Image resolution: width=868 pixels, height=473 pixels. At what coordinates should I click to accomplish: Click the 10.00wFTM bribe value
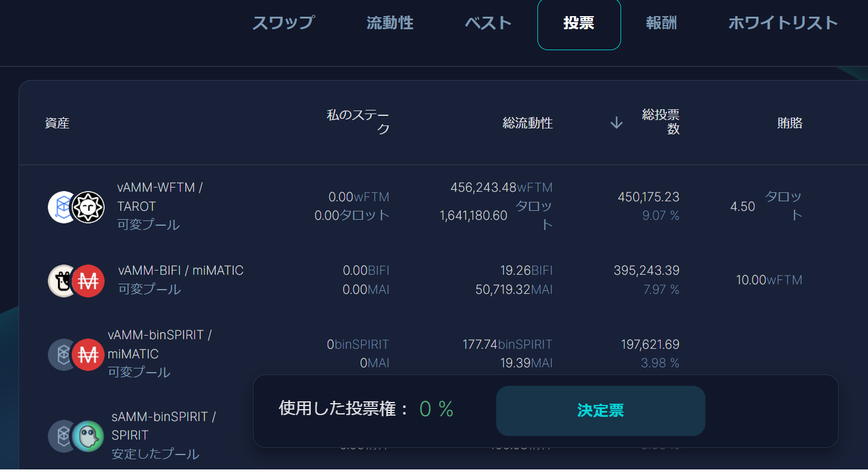point(769,280)
